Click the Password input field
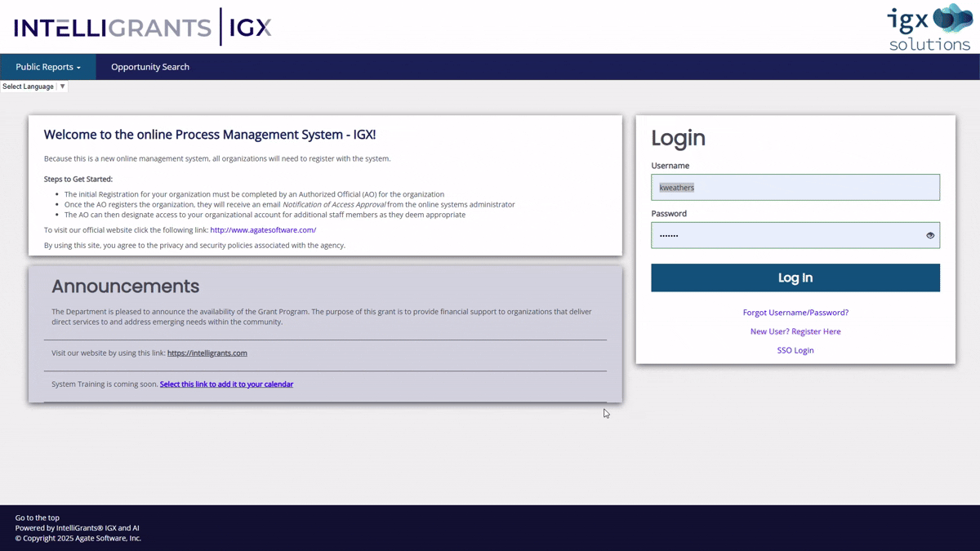980x551 pixels. tap(795, 235)
